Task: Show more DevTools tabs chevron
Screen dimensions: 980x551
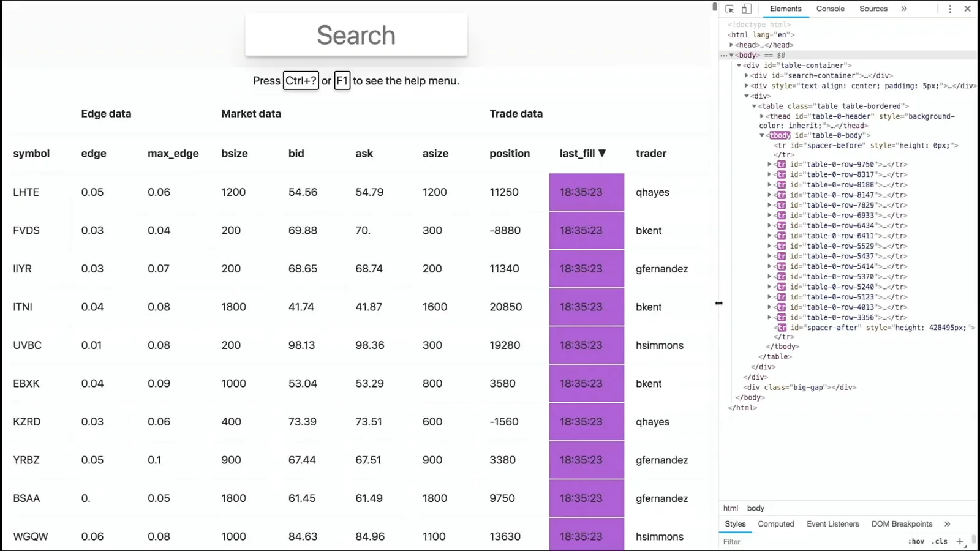Action: tap(904, 9)
